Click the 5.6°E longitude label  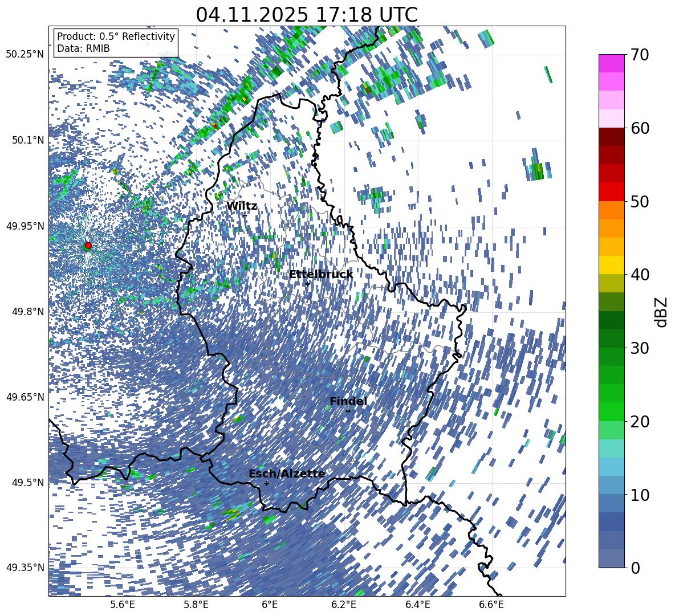(x=122, y=605)
